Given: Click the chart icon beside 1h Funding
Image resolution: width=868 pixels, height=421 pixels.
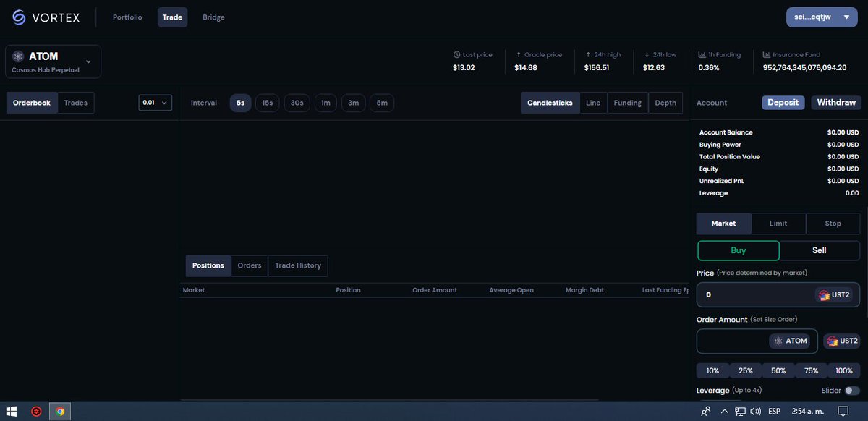Looking at the screenshot, I should click(x=702, y=54).
